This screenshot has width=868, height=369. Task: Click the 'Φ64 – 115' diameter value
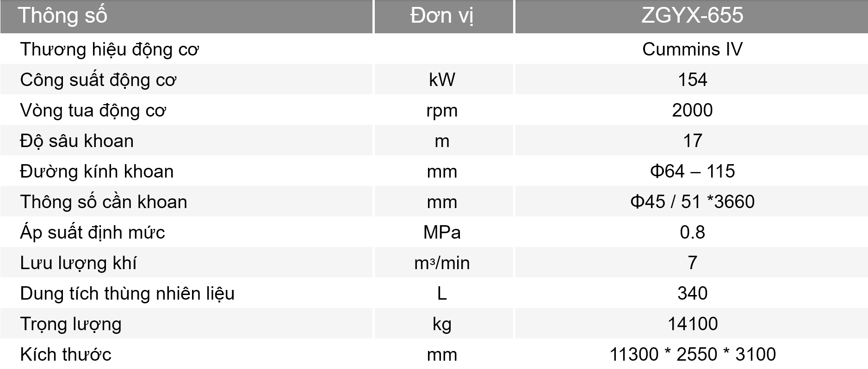click(x=692, y=171)
